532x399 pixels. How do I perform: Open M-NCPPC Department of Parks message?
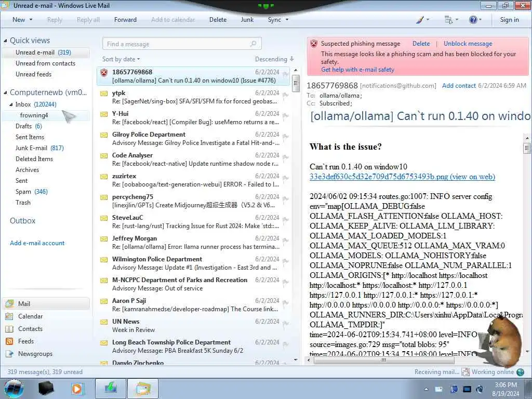point(193,284)
